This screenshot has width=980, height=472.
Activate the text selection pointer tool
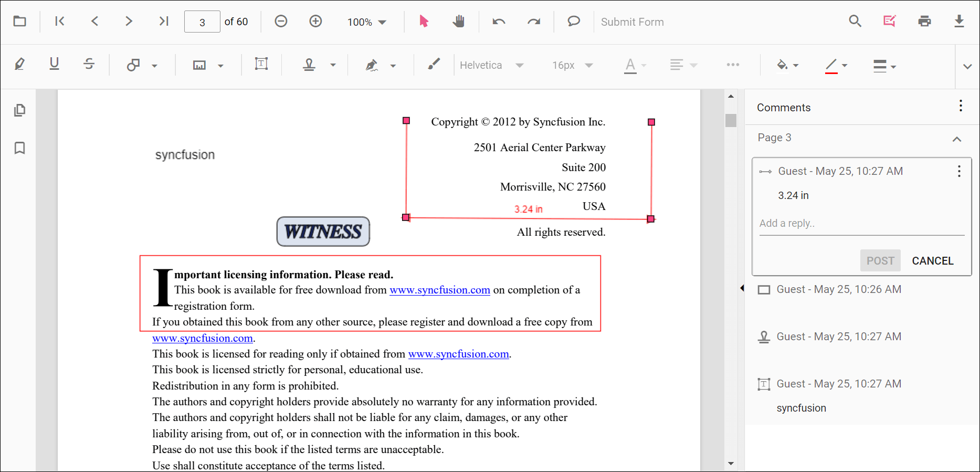(424, 21)
